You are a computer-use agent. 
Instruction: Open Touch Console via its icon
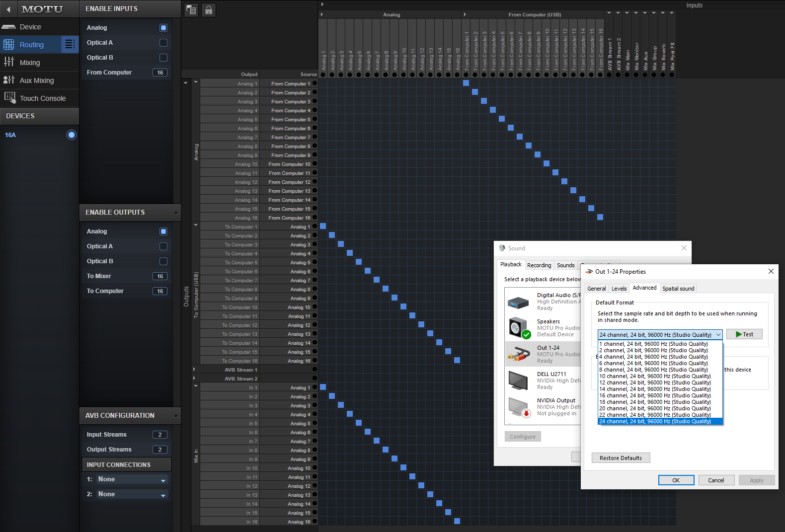pyautogui.click(x=9, y=98)
